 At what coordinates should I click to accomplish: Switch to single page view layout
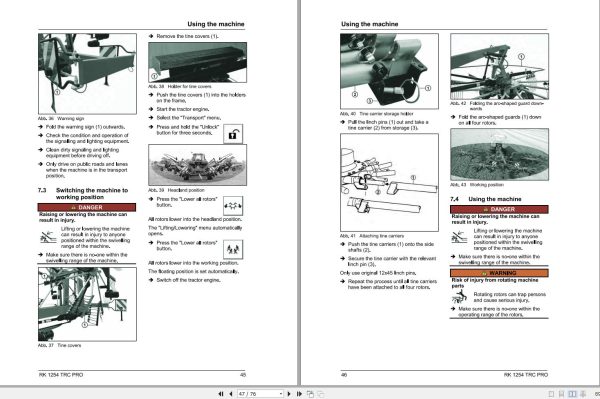coord(551,394)
